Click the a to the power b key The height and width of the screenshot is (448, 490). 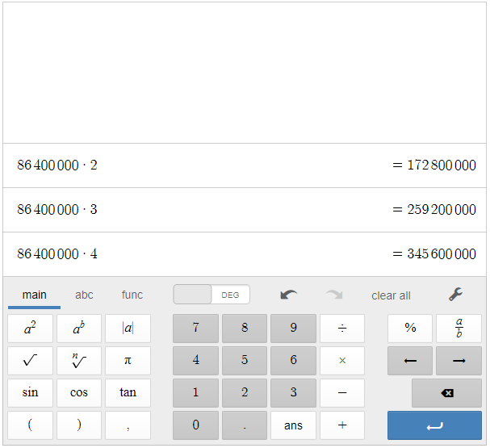click(79, 329)
